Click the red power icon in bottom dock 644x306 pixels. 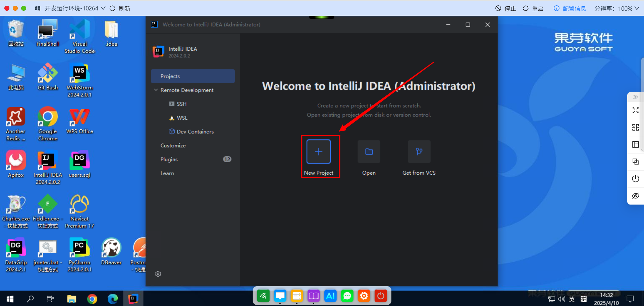pyautogui.click(x=381, y=296)
